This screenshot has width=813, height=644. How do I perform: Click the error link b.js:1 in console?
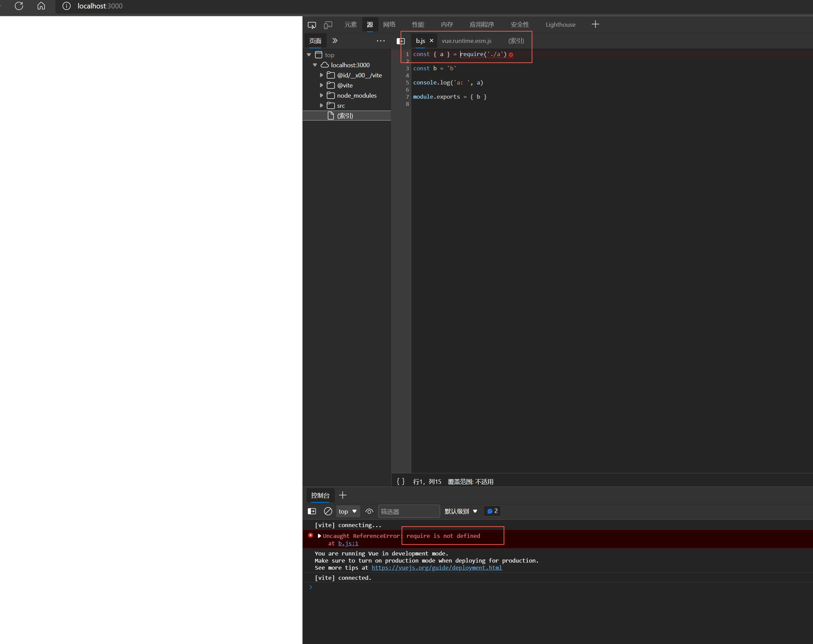coord(347,544)
